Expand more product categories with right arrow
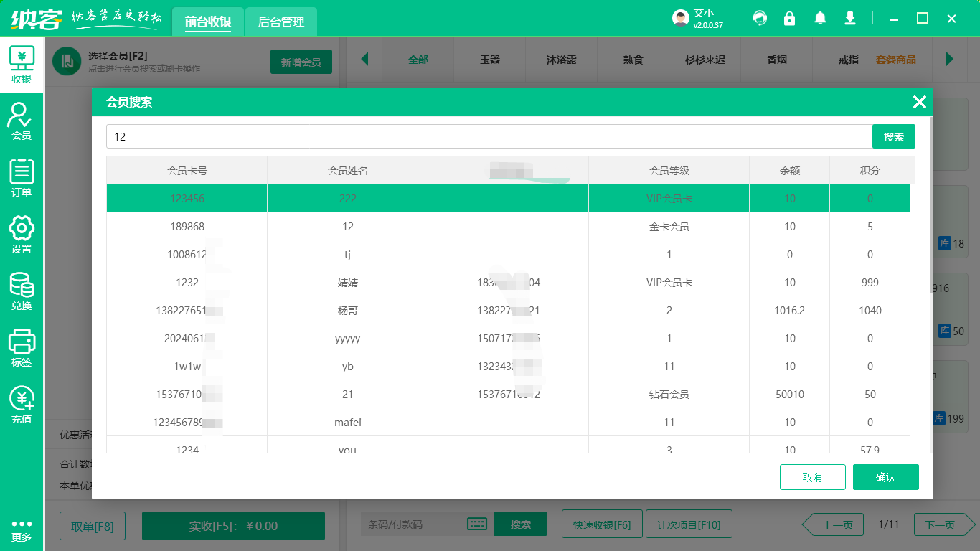Viewport: 980px width, 551px height. [951, 61]
